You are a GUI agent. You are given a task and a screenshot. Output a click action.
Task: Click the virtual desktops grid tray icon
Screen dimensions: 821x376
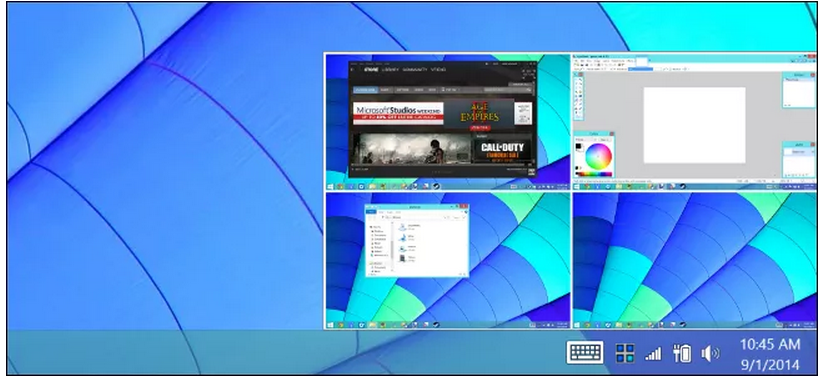(625, 353)
